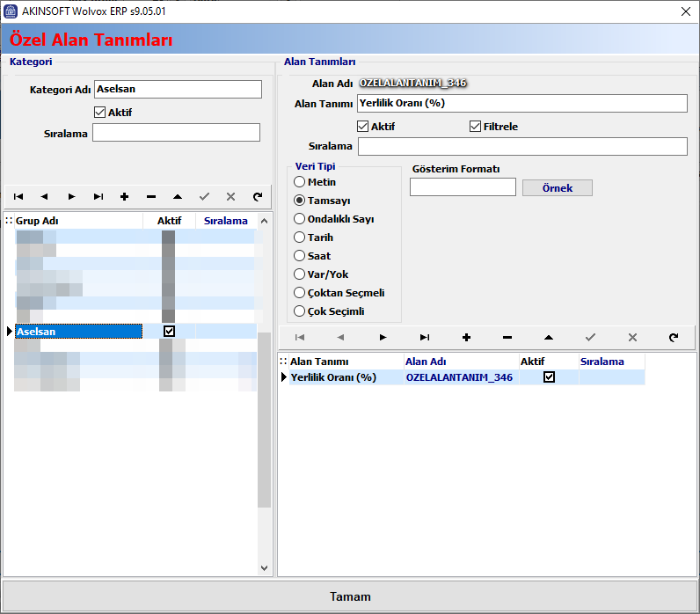Delete the category record with minus icon

[151, 197]
